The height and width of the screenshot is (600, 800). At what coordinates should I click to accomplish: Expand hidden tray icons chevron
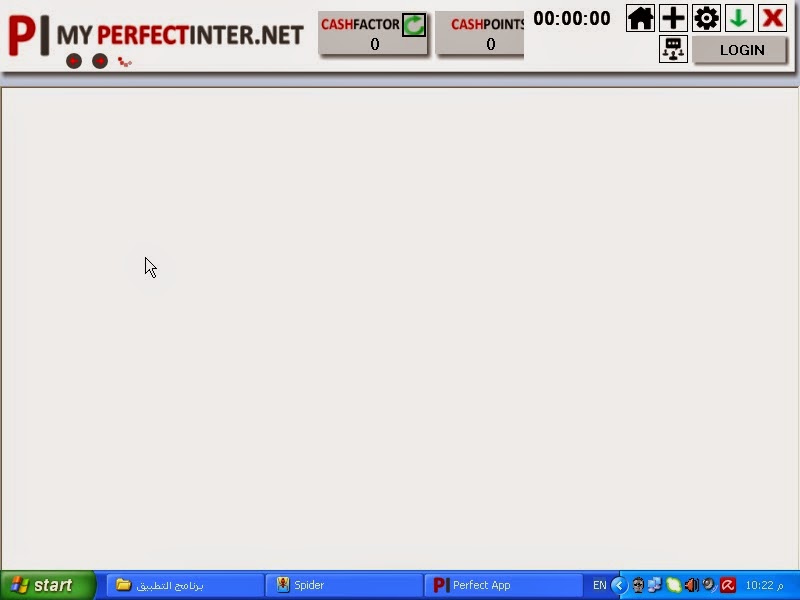619,585
